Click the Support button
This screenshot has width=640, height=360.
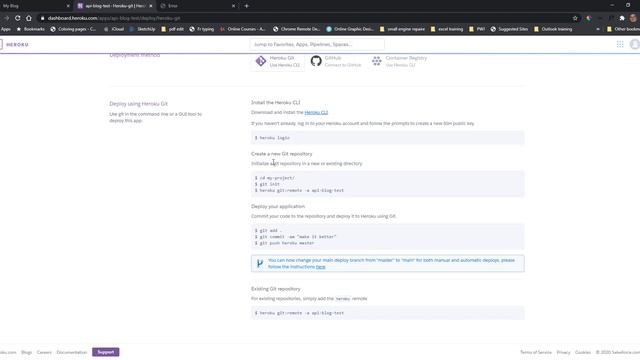click(x=106, y=352)
